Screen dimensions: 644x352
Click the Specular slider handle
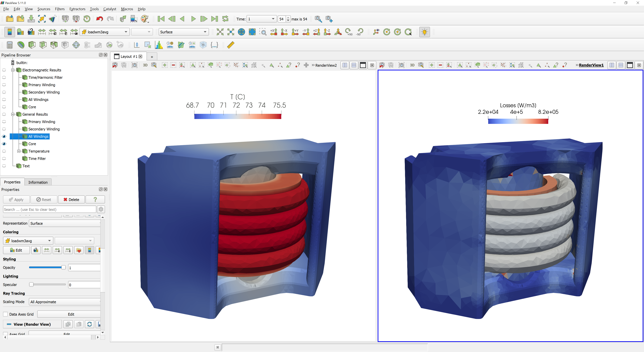coord(31,285)
